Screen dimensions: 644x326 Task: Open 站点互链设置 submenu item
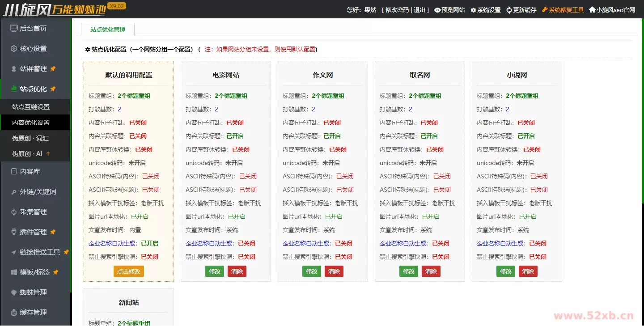coord(31,107)
